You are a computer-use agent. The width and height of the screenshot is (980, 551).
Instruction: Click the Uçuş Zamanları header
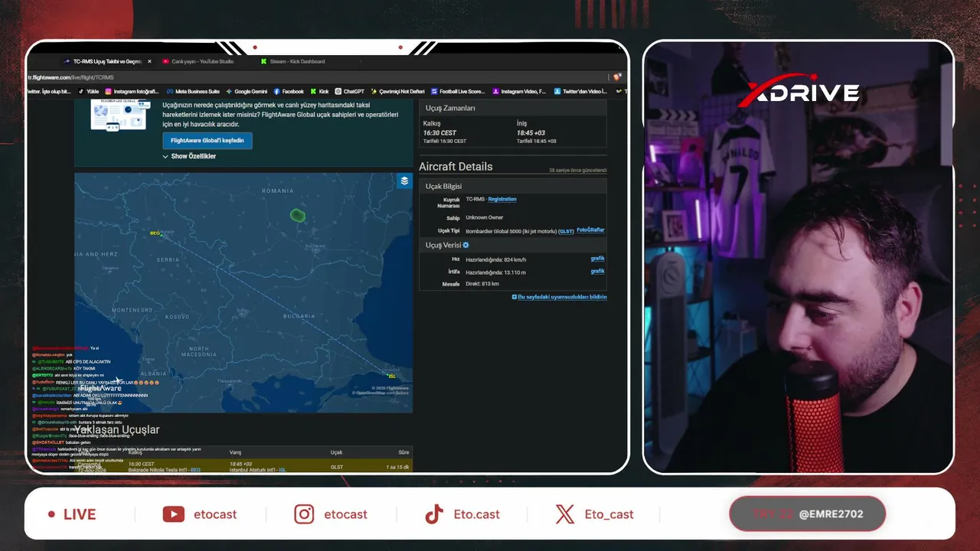point(450,109)
